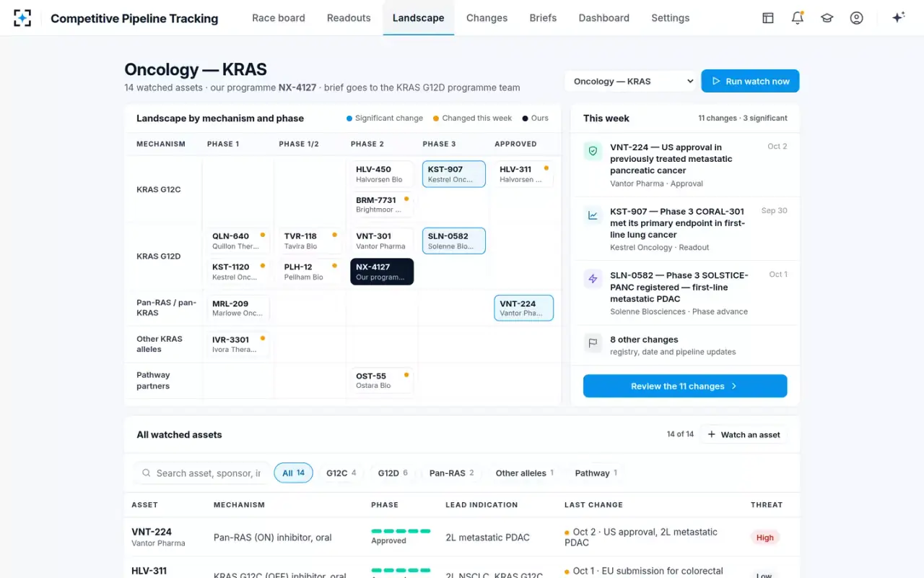Switch to the Readouts tab
The height and width of the screenshot is (578, 924).
pos(349,18)
